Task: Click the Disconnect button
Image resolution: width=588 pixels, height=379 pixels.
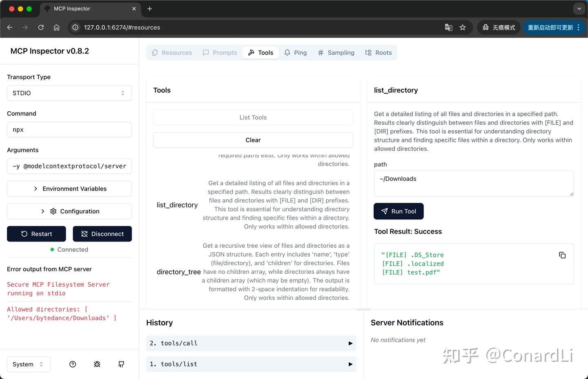Action: pyautogui.click(x=102, y=234)
